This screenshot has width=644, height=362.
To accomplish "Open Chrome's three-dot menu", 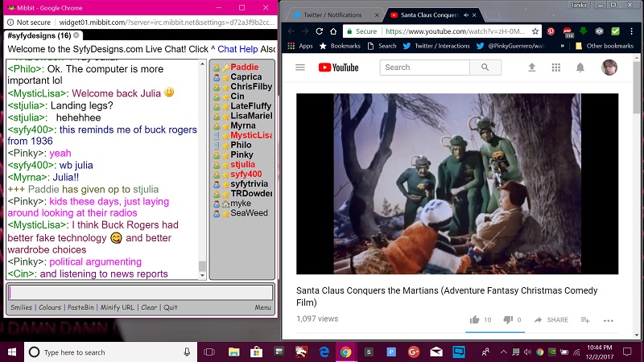I will 632,31.
